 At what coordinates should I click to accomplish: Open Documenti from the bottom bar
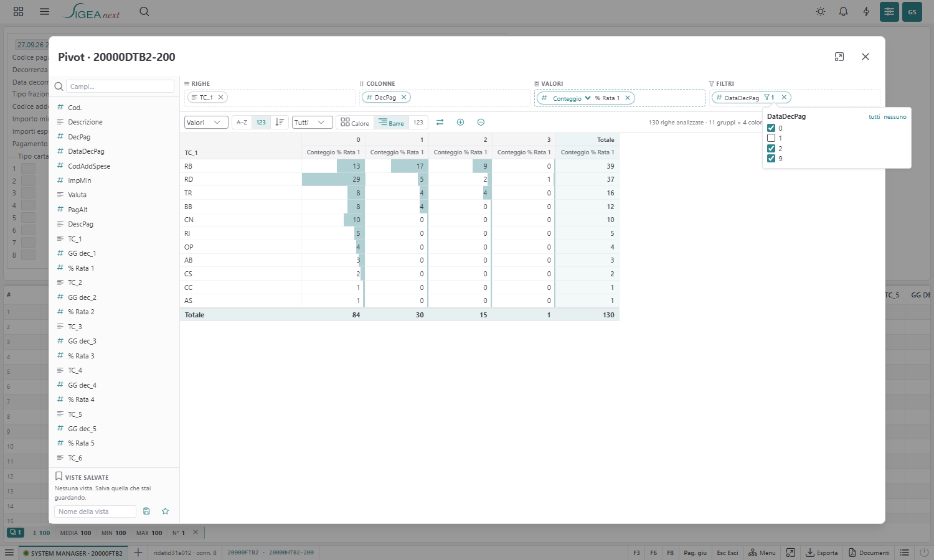pyautogui.click(x=869, y=553)
